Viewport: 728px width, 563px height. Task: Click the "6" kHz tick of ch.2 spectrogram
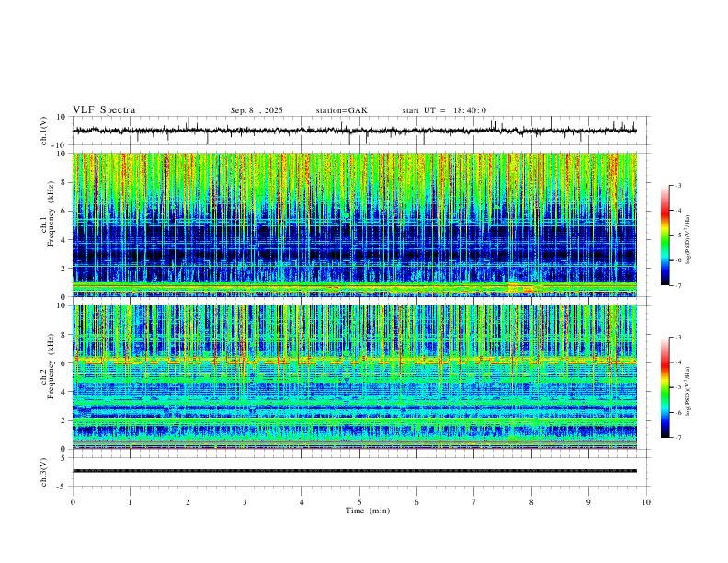64,363
